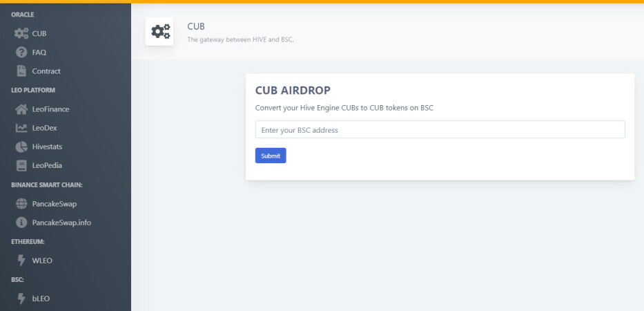This screenshot has height=311, width=644.
Task: Click the book icon beside LeoPedia
Action: 21,165
